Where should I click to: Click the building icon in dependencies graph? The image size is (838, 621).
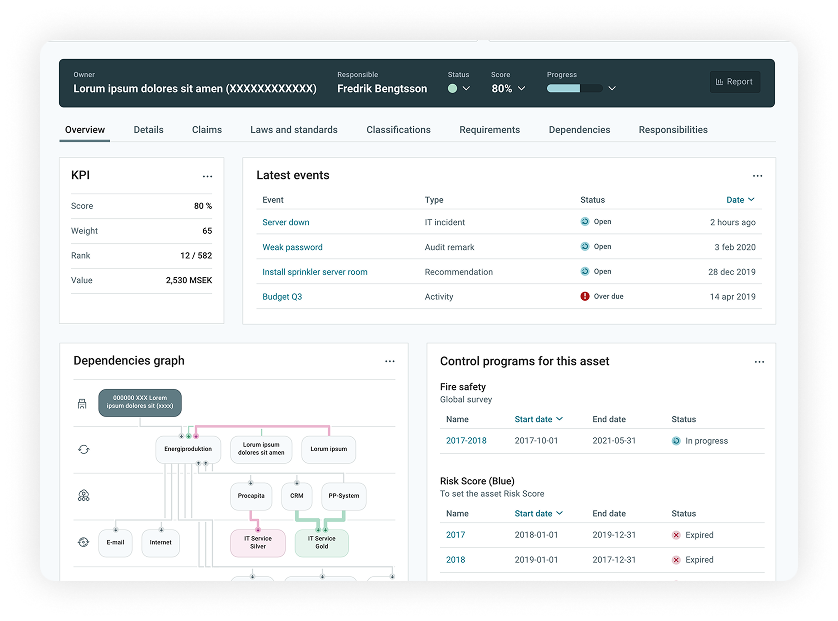pos(84,404)
